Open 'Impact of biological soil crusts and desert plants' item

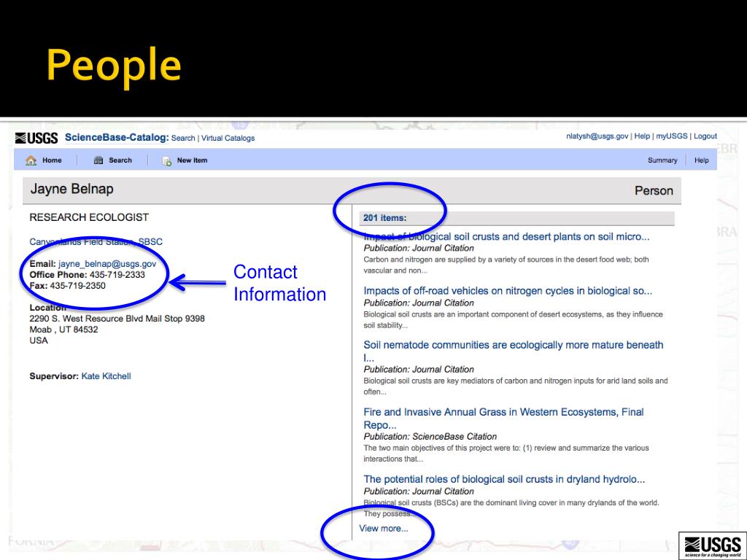click(x=506, y=237)
